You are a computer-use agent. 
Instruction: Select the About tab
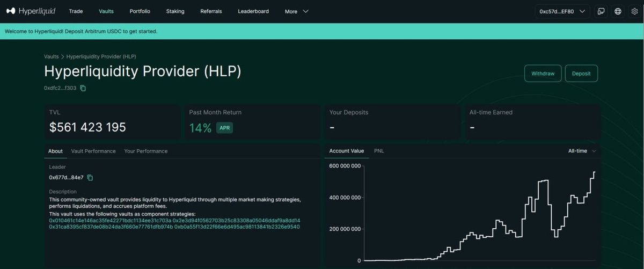55,151
